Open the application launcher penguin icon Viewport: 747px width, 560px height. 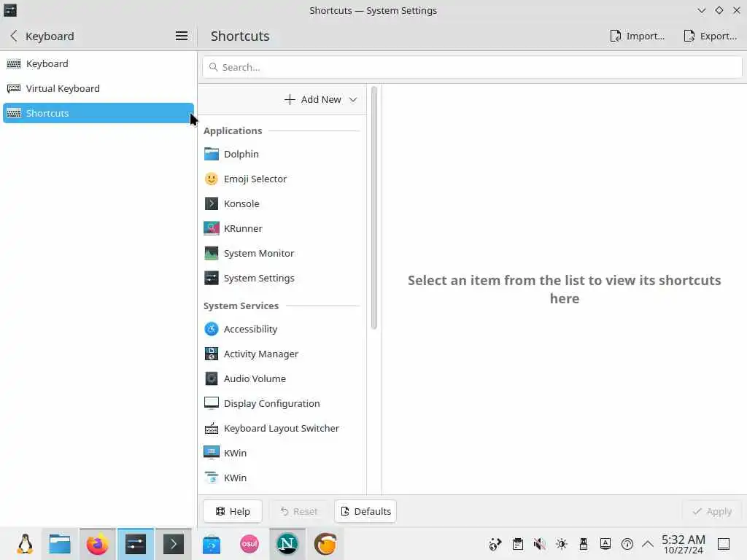[25, 544]
